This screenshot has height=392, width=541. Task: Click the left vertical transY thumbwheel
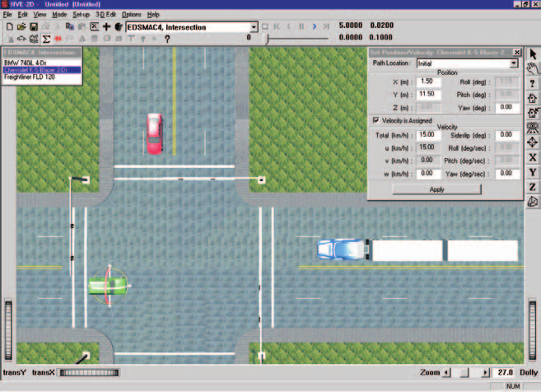(x=8, y=330)
